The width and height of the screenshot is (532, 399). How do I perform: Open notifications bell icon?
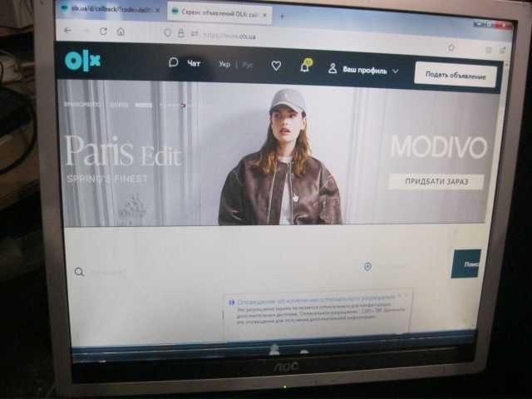tap(305, 66)
